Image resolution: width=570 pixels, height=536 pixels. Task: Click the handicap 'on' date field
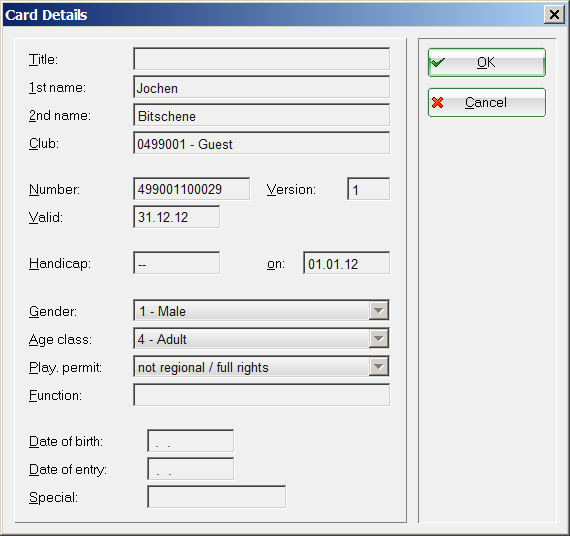[x=346, y=263]
